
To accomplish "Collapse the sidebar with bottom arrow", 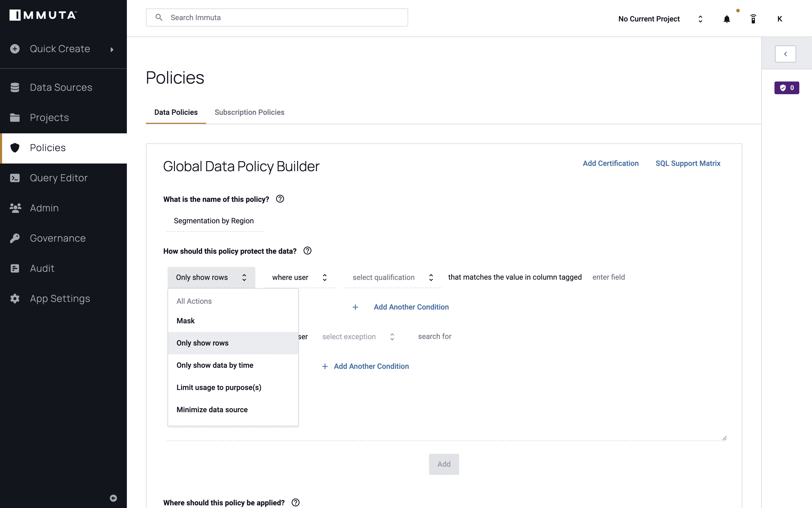I will [x=113, y=498].
